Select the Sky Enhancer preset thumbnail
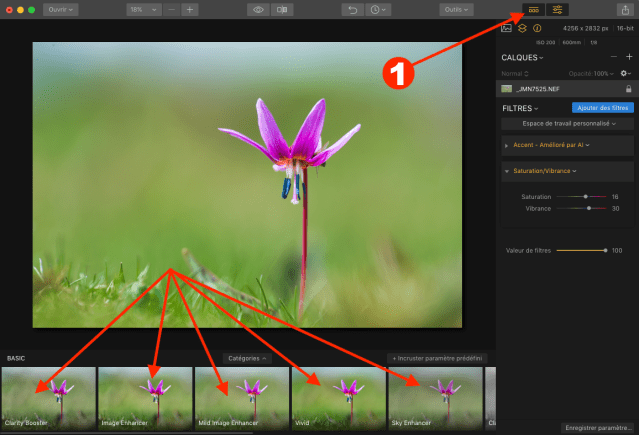 [435, 397]
